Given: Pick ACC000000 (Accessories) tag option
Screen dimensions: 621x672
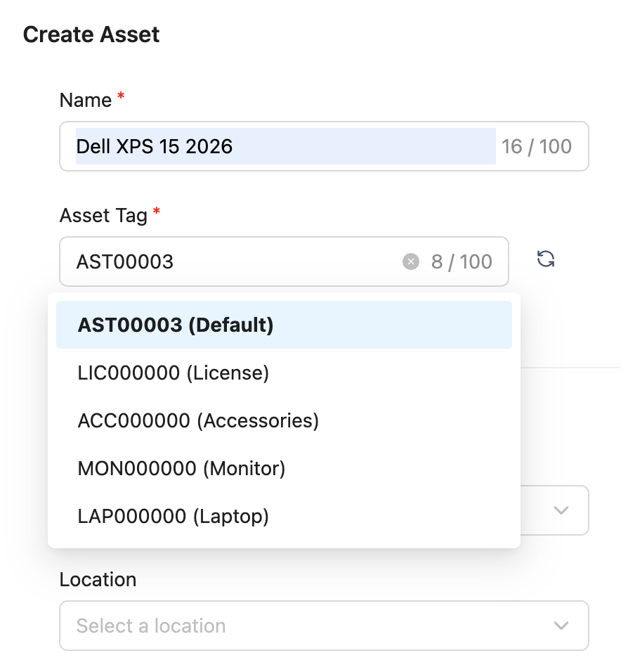Looking at the screenshot, I should pyautogui.click(x=284, y=420).
